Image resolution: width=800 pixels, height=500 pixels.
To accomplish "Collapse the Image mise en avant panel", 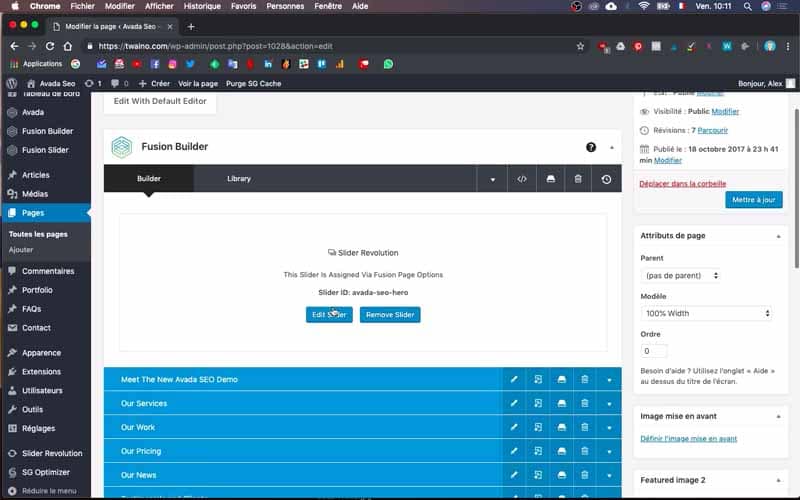I will click(779, 417).
